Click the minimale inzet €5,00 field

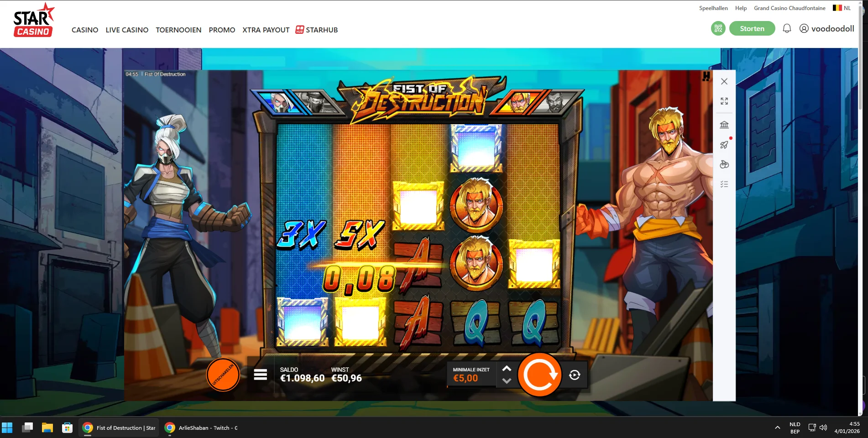point(471,375)
